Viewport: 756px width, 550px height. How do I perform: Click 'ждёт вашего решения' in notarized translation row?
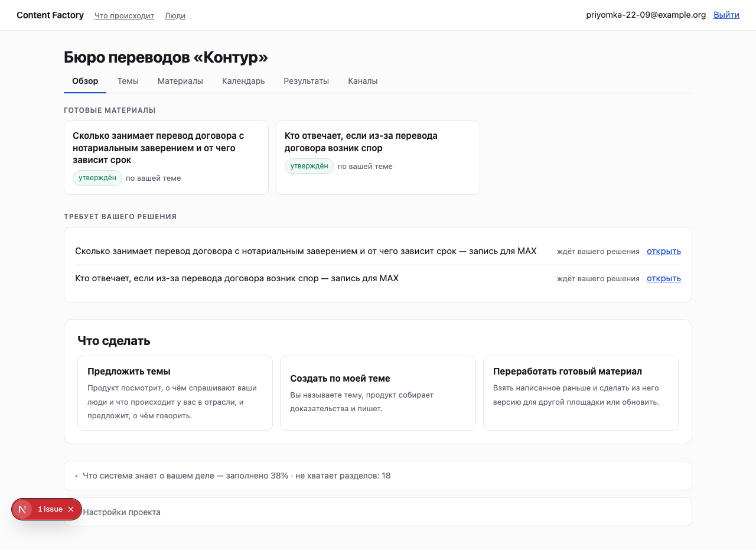pos(598,252)
